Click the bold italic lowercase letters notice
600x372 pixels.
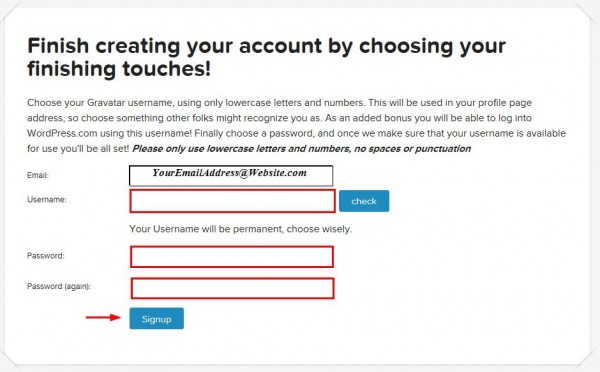point(302,148)
